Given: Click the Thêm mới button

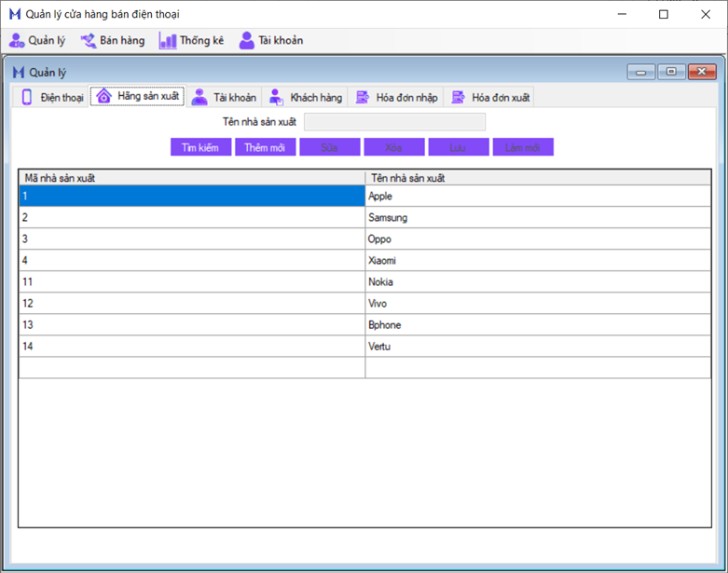Looking at the screenshot, I should point(265,147).
